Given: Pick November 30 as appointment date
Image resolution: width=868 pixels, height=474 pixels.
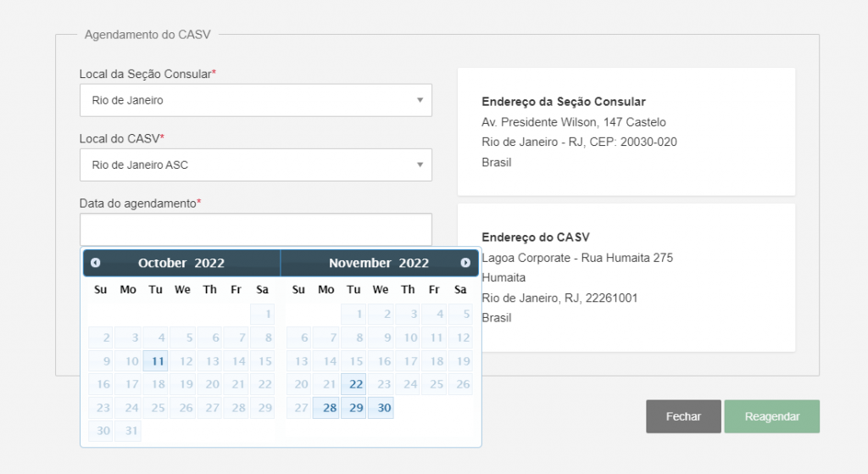Looking at the screenshot, I should point(381,408).
